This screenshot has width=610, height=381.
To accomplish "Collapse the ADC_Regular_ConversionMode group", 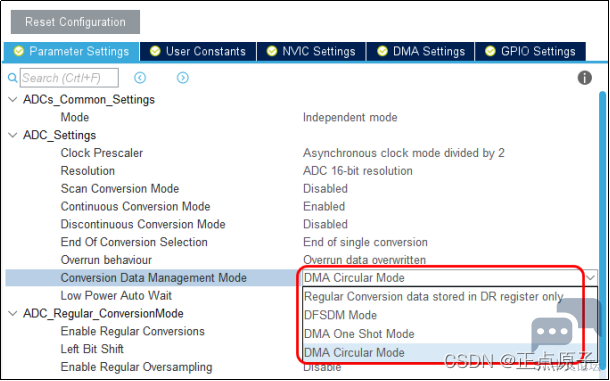I will 13,313.
